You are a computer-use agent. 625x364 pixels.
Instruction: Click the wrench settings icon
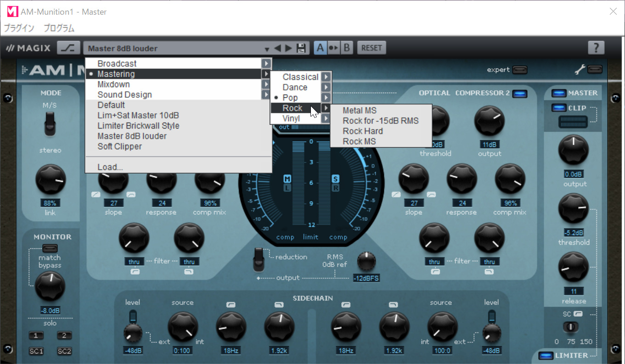click(580, 70)
